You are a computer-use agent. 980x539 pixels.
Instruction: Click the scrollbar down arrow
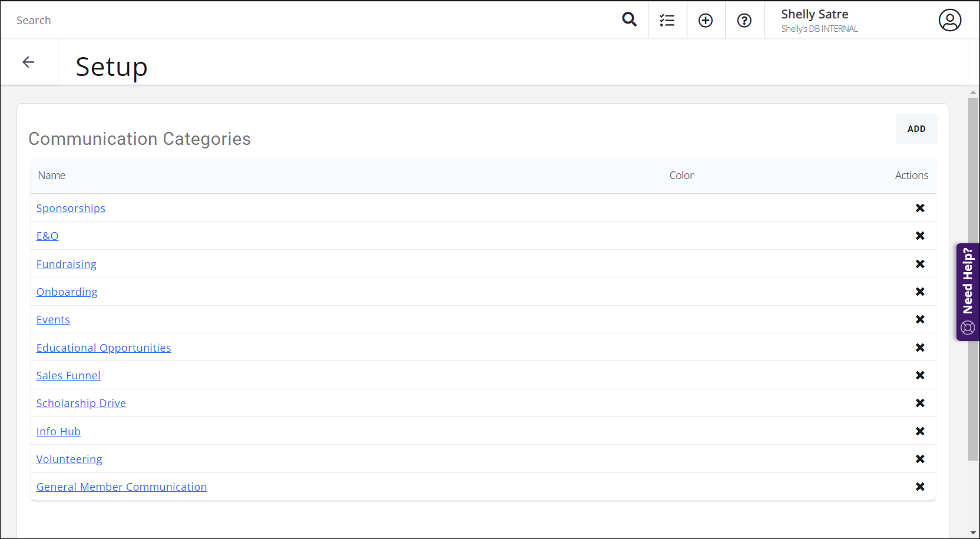973,533
